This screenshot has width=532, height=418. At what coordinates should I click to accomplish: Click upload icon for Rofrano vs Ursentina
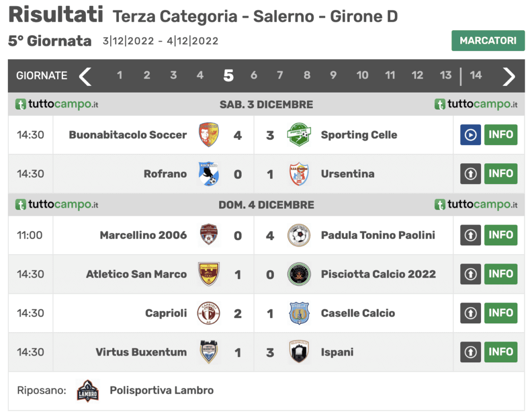pos(470,174)
